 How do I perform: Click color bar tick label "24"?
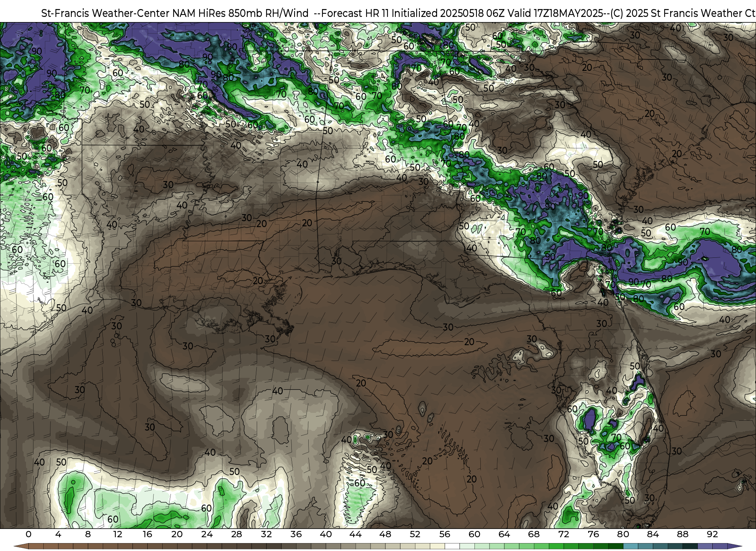tap(207, 534)
